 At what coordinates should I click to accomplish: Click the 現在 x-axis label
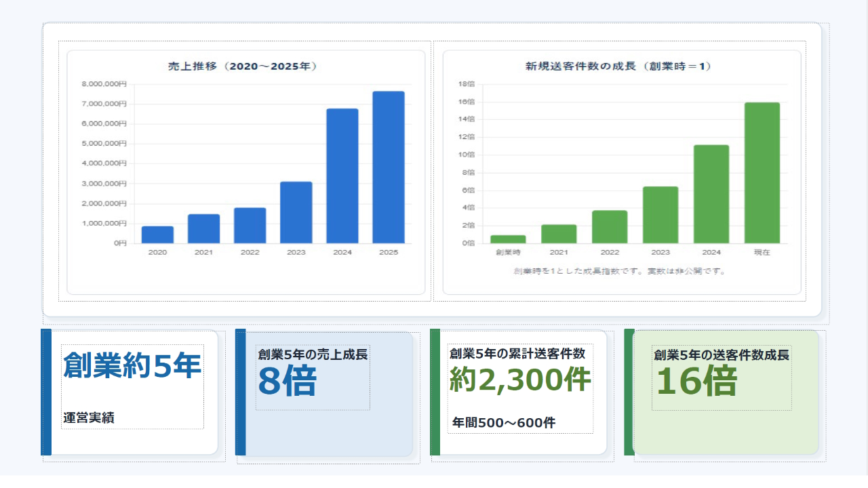[762, 252]
